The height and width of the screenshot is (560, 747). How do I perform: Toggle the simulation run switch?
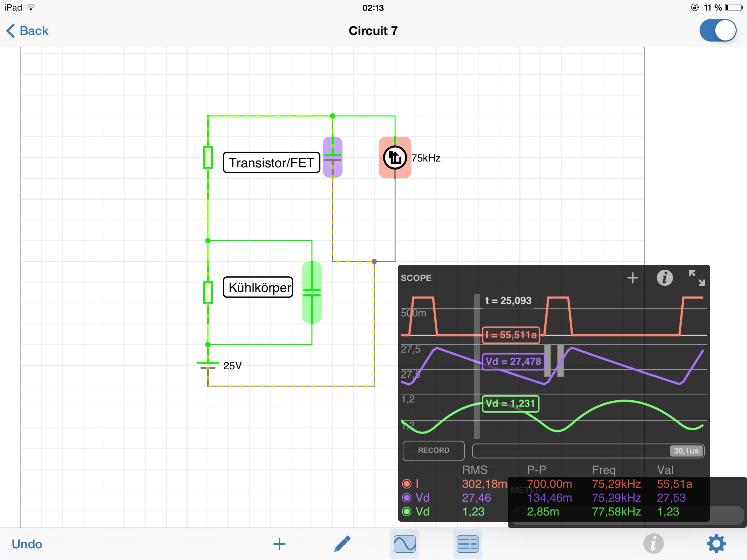click(x=718, y=31)
